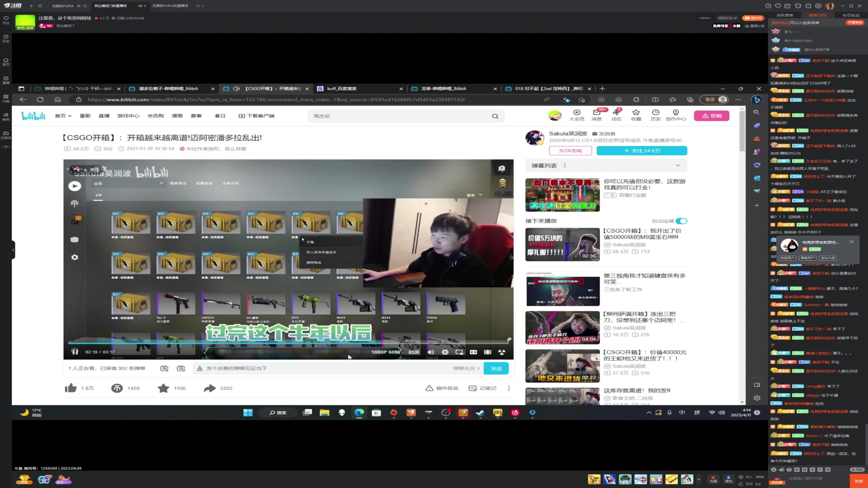Screen dimensions: 868x488
Task: Toggle the favorite star showing 1106
Action: (163, 388)
